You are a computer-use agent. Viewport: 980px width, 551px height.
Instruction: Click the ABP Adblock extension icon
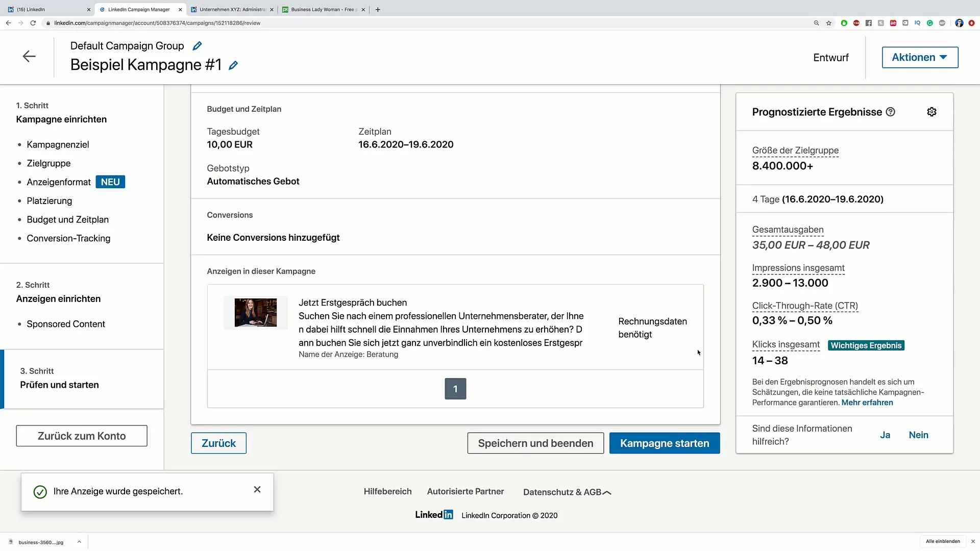(942, 23)
